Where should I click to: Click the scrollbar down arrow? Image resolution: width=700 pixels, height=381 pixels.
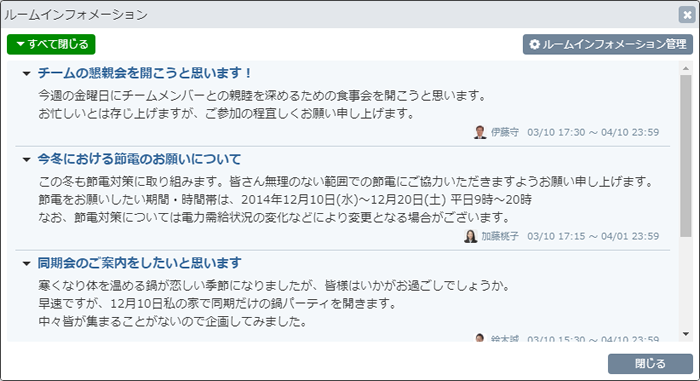click(686, 334)
